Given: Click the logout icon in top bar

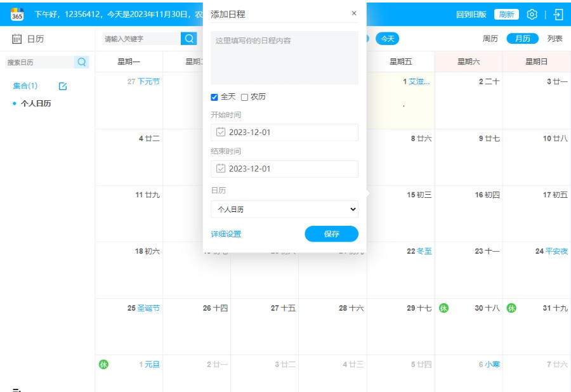Looking at the screenshot, I should tap(558, 14).
